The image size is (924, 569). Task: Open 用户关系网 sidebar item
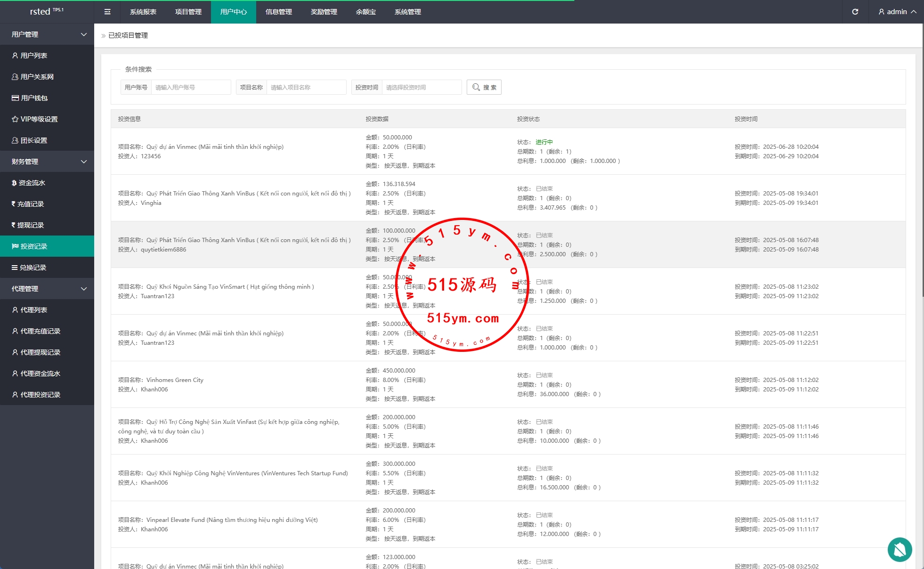pos(37,77)
